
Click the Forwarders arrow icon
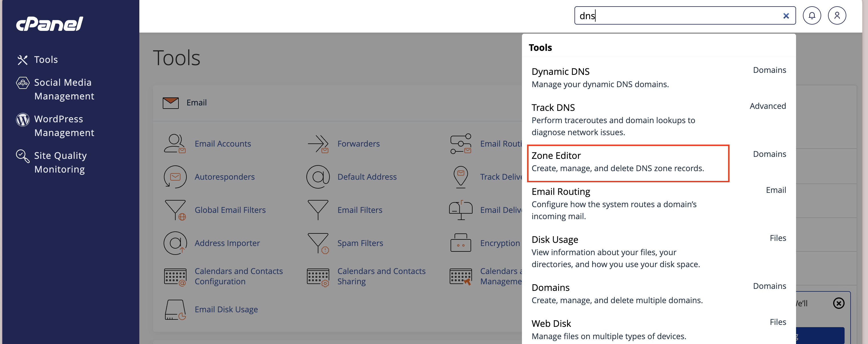point(318,144)
